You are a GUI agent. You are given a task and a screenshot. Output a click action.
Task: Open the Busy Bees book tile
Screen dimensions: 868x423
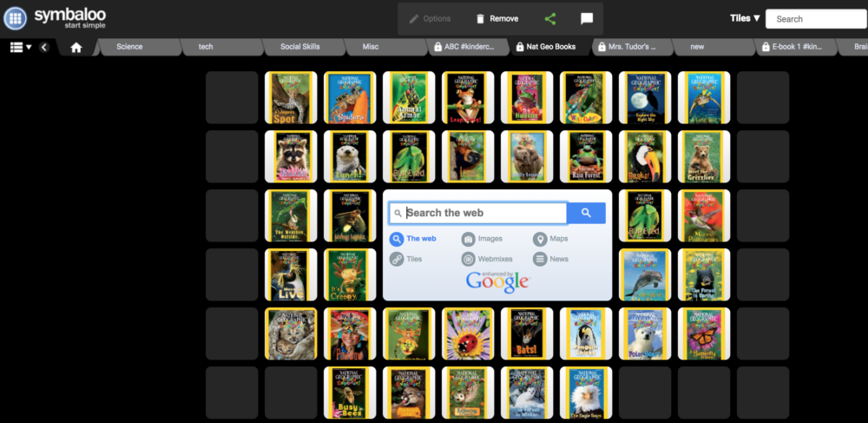pos(350,393)
